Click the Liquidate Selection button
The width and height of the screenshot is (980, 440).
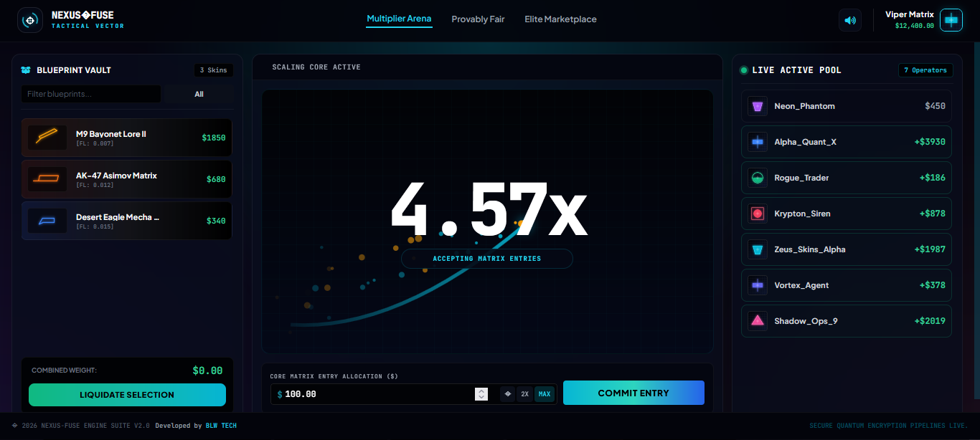click(x=127, y=395)
